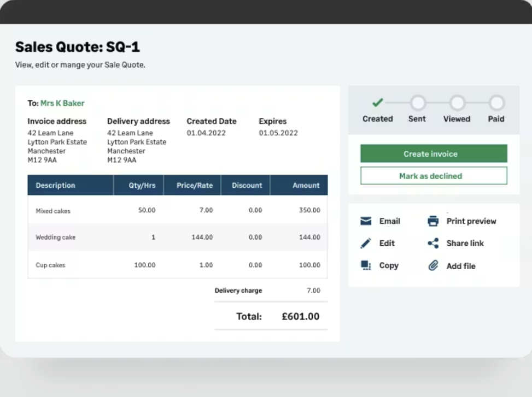
Task: Click the Print preview printer icon
Action: (x=433, y=221)
